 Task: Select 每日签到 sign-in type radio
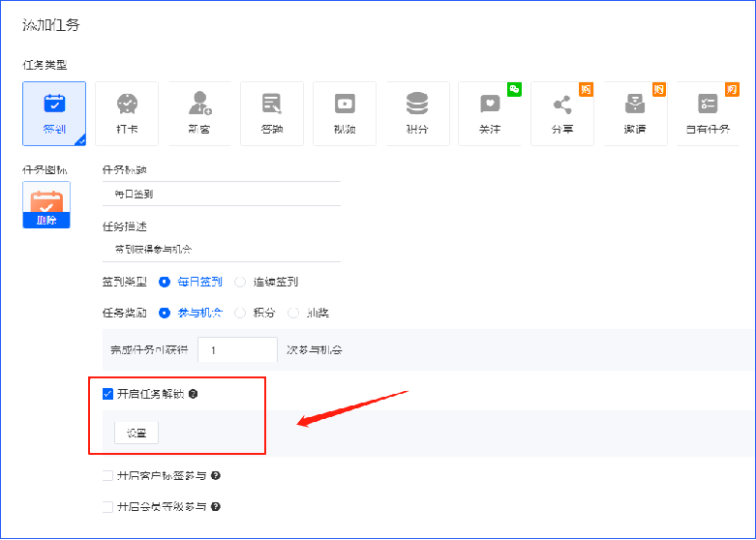(x=165, y=282)
